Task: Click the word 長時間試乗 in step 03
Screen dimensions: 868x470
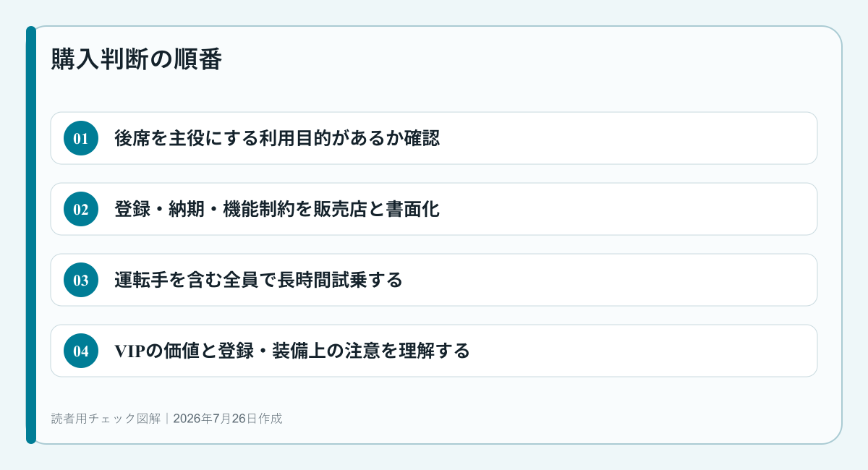Action: [321, 280]
